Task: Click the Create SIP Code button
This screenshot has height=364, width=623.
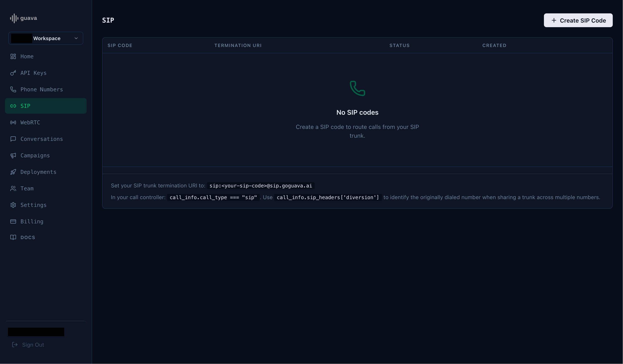Action: pos(578,20)
